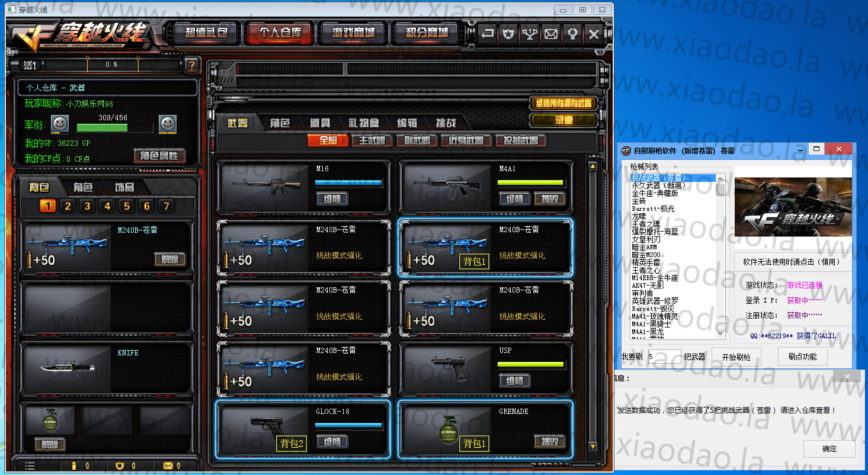
Task: Click the gun list scrollbar up arrow
Action: tap(720, 179)
